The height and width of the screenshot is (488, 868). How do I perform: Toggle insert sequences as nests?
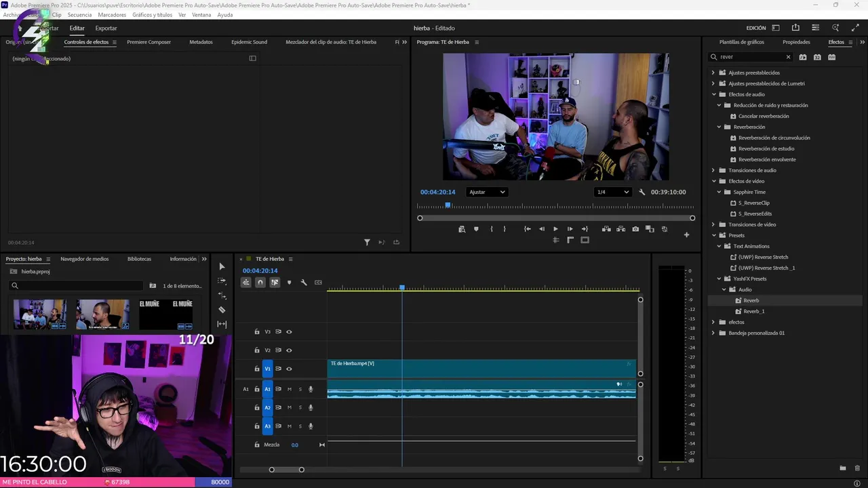(x=246, y=283)
